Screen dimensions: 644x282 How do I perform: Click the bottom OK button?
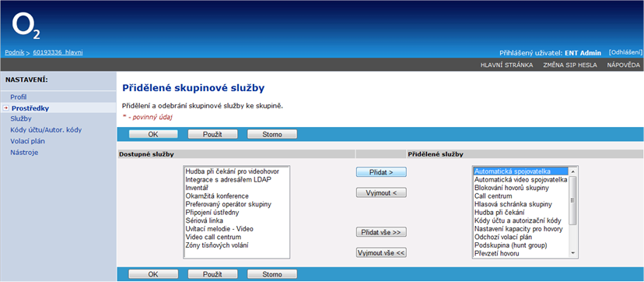(153, 274)
